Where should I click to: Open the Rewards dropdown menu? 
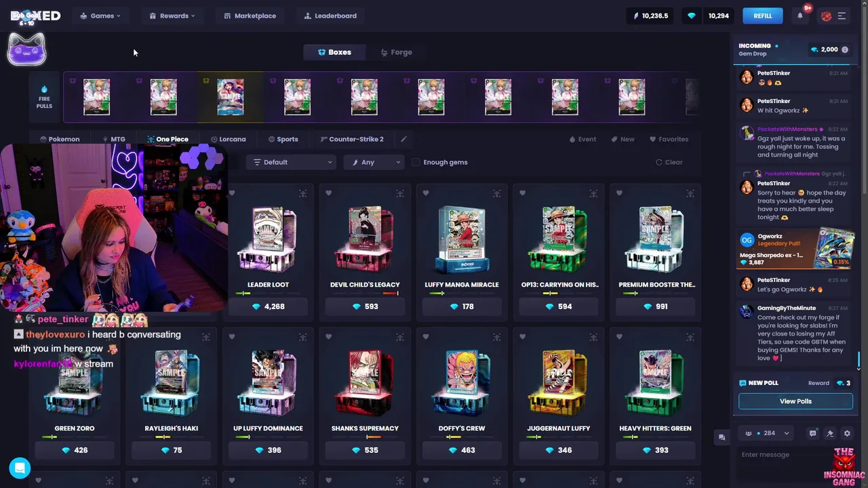click(172, 16)
